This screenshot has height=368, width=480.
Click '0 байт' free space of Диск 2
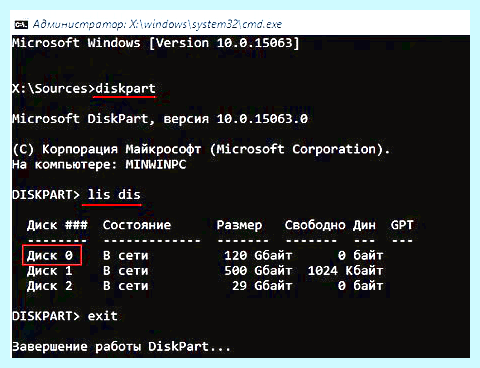[360, 286]
